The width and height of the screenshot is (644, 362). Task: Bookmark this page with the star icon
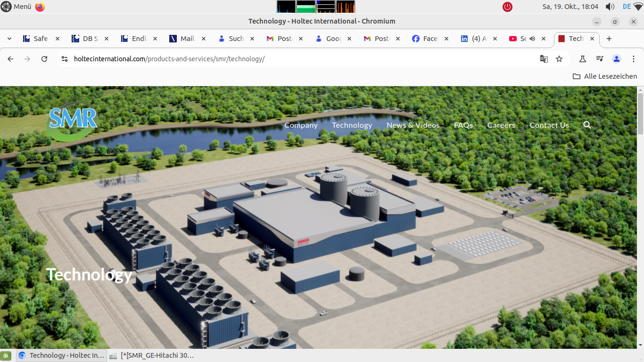(x=559, y=59)
